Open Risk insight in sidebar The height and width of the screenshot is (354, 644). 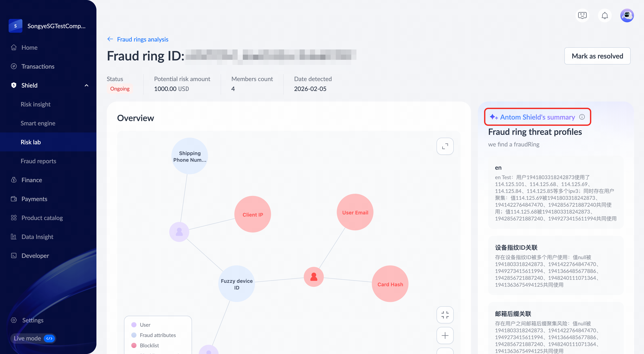coord(36,104)
